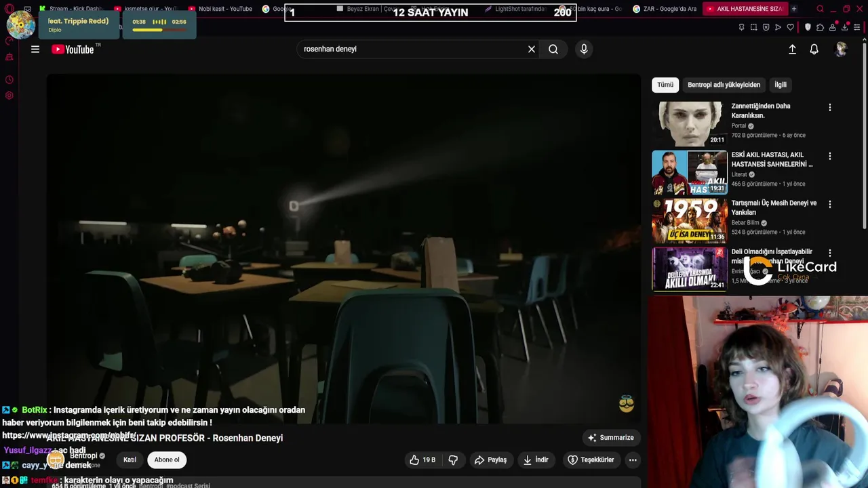Open the YouTube account avatar menu
The width and height of the screenshot is (868, 488).
pos(841,49)
